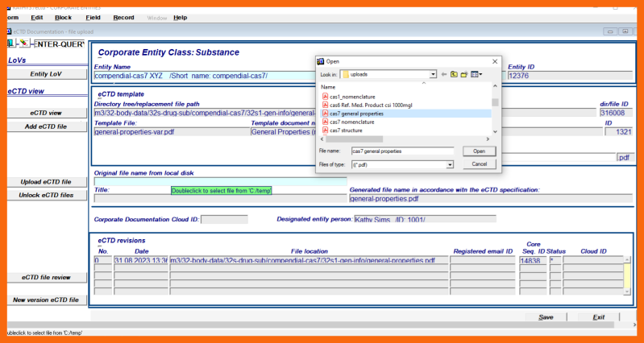
Task: Click the File name input field
Action: (402, 151)
